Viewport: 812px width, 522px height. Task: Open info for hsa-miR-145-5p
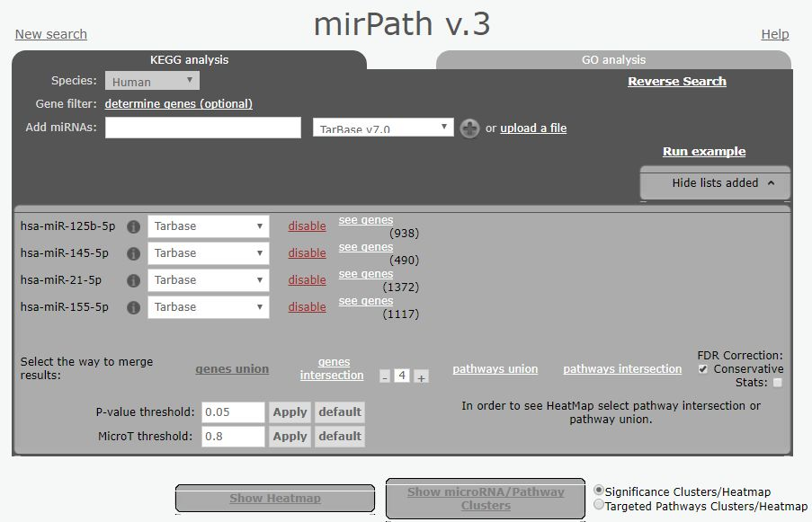133,252
